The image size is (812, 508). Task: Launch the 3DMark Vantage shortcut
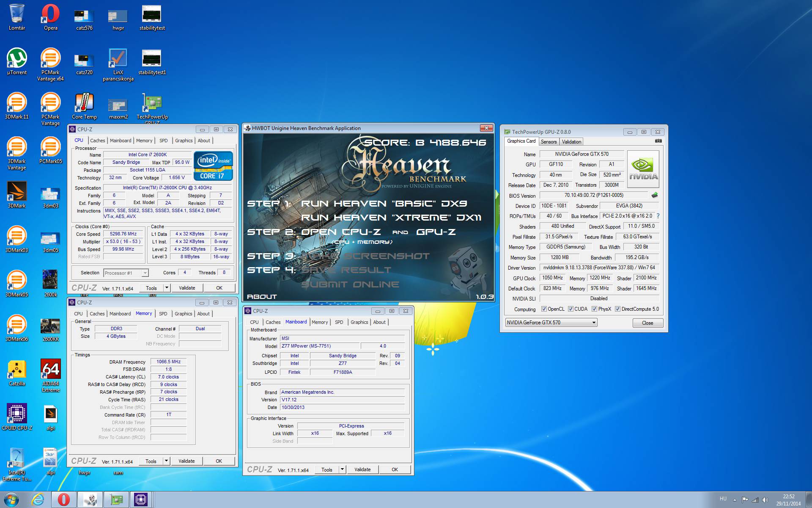[x=16, y=153]
